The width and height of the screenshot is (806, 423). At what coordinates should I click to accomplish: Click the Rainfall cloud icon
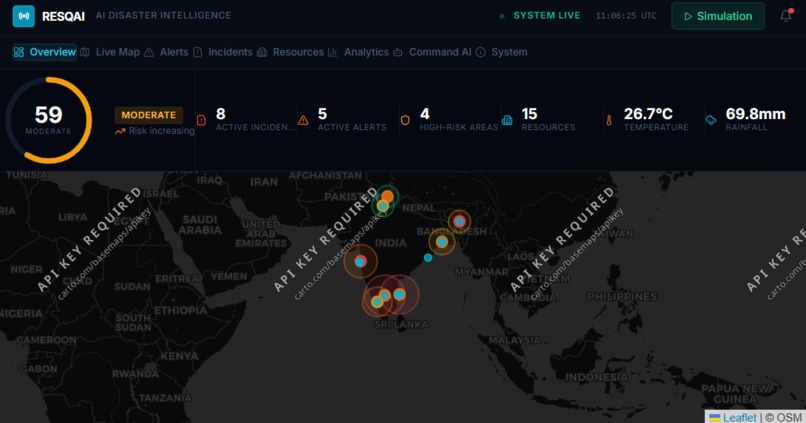(x=711, y=120)
